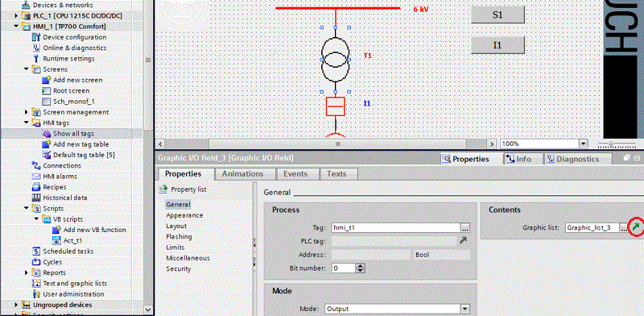The image size is (644, 316).
Task: Switch to the Events tab
Action: pyautogui.click(x=295, y=173)
